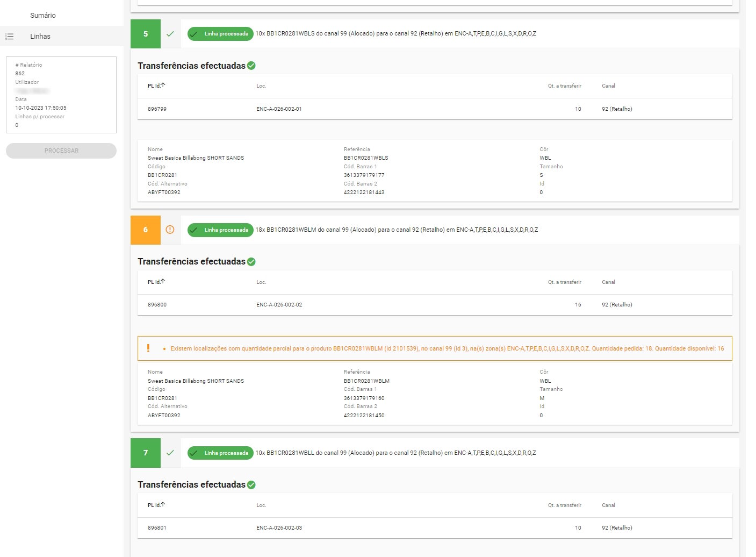Click quantity 16 in line 6 table

click(578, 305)
